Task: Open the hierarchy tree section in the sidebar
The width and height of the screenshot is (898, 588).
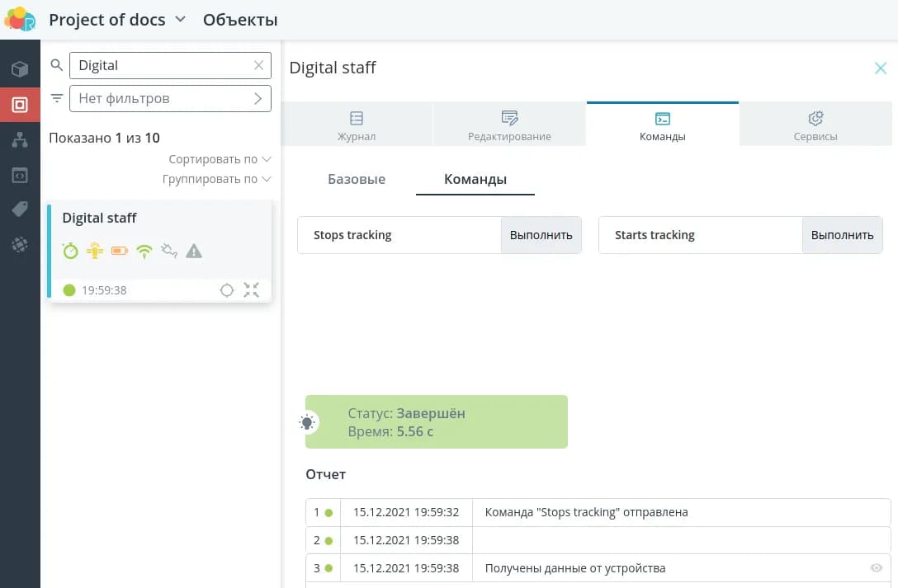Action: [x=20, y=140]
